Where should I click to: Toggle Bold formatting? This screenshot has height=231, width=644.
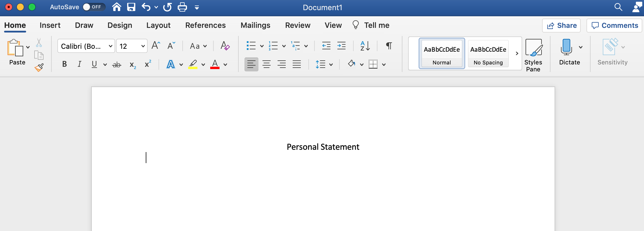click(x=64, y=64)
